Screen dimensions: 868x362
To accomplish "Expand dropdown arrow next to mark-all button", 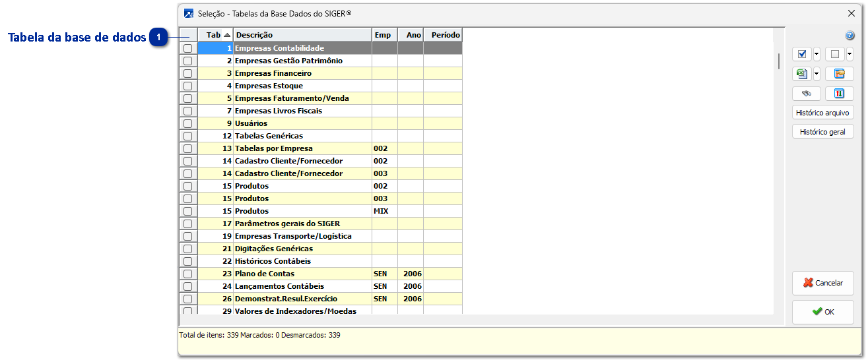I will (x=817, y=54).
